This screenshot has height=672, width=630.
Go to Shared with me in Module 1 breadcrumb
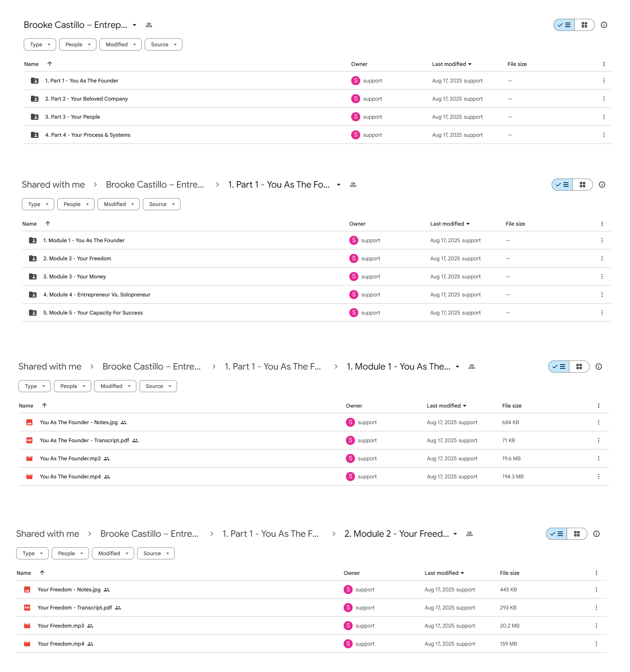50,367
